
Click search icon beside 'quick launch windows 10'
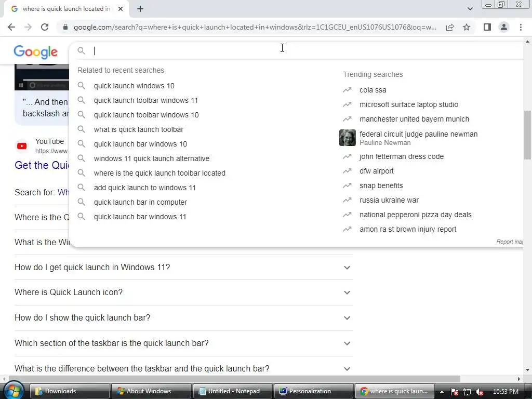[82, 86]
